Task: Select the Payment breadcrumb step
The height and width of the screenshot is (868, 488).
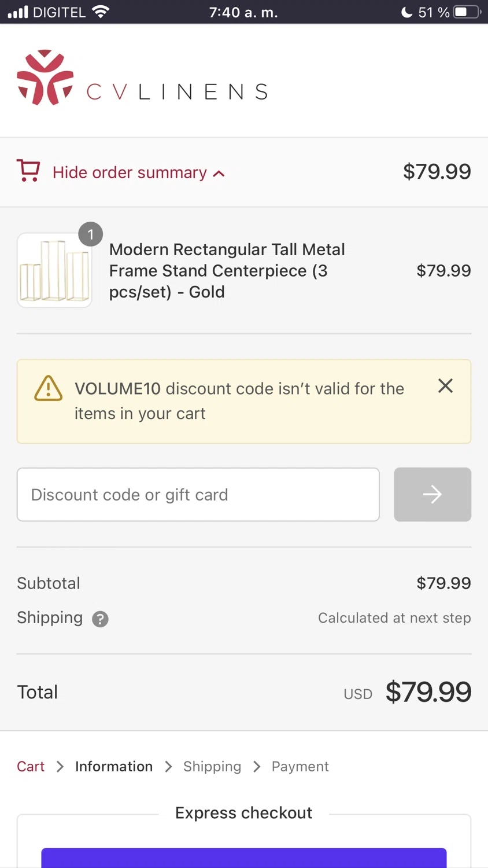Action: (x=300, y=767)
